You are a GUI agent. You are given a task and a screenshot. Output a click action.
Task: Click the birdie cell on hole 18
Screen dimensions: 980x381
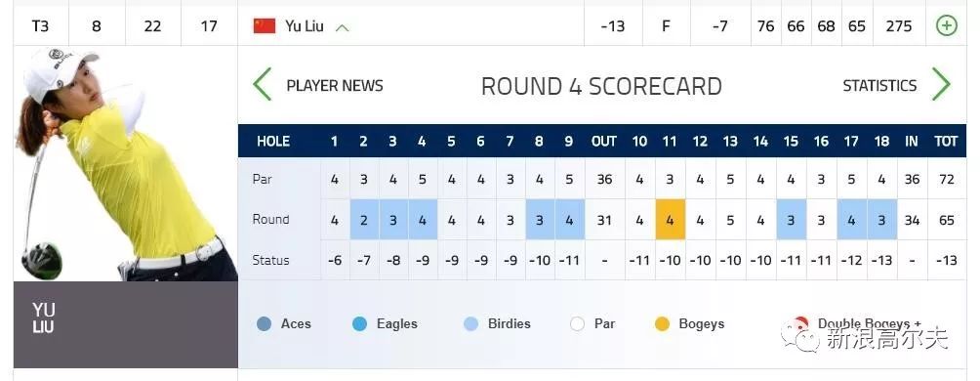coord(881,220)
